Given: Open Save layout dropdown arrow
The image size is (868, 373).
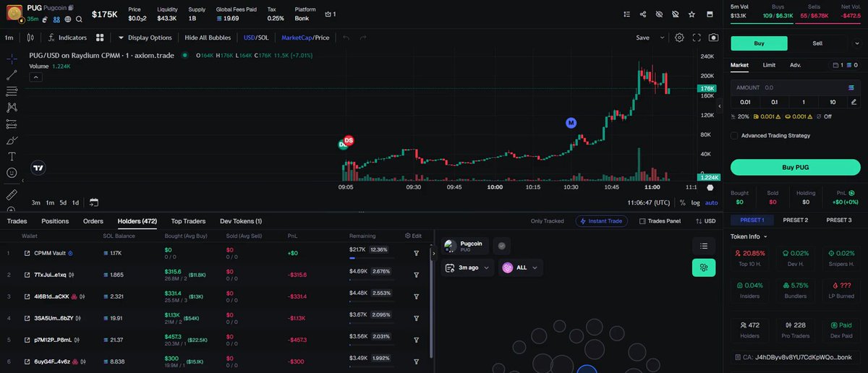Looking at the screenshot, I should point(662,38).
